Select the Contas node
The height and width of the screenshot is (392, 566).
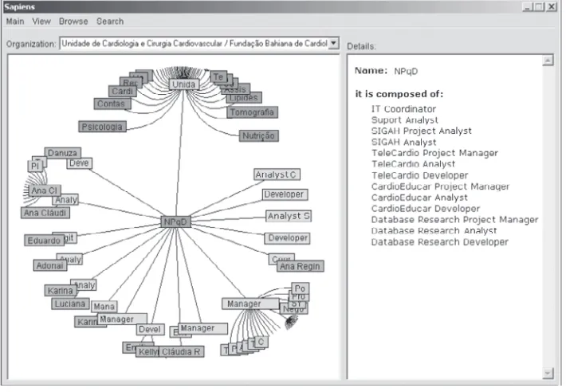pos(112,104)
